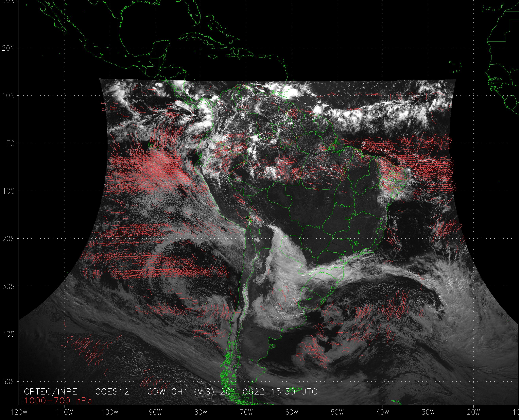Click the 50S latitude label
The image size is (519, 420).
[9, 382]
